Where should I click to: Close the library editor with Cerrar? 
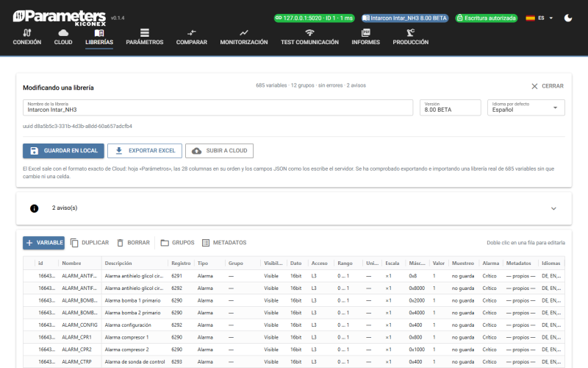click(x=547, y=86)
